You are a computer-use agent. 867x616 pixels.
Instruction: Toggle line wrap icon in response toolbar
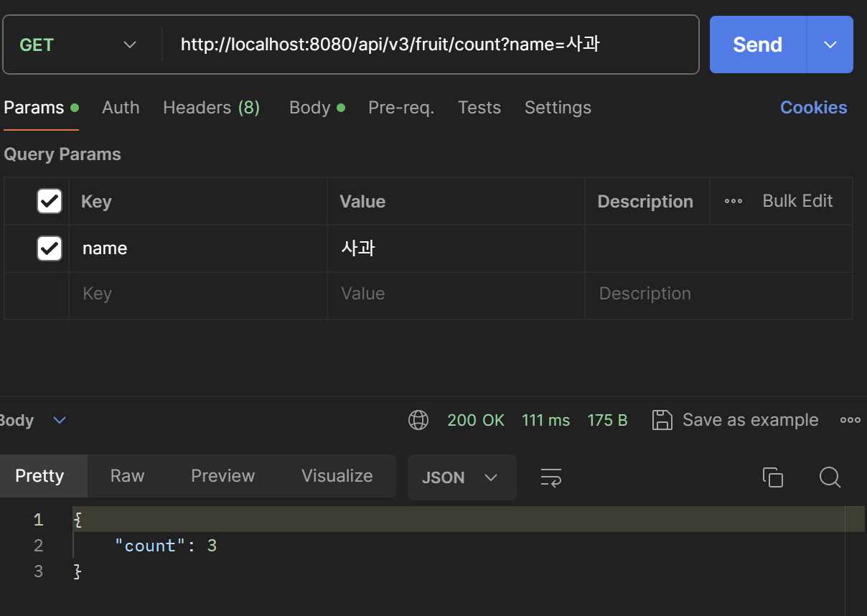click(x=550, y=477)
